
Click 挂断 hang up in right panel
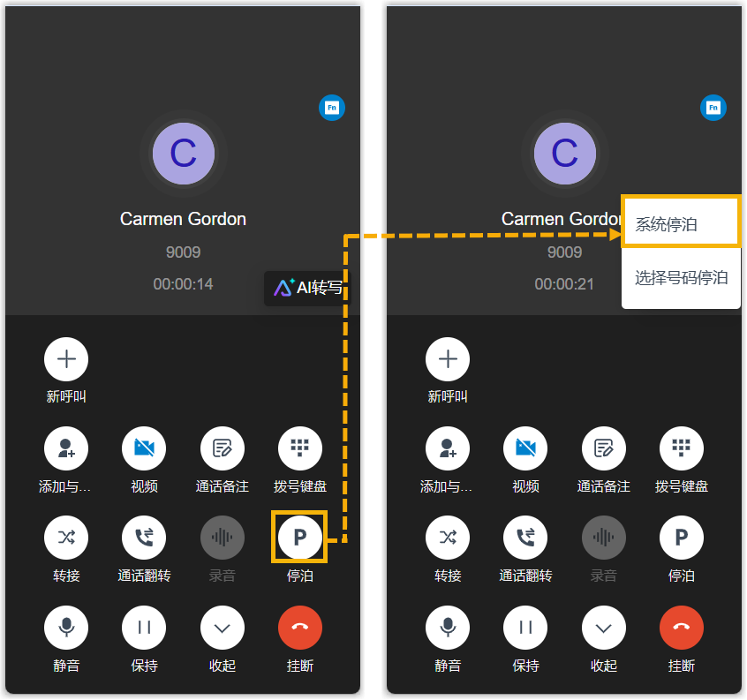click(x=682, y=627)
